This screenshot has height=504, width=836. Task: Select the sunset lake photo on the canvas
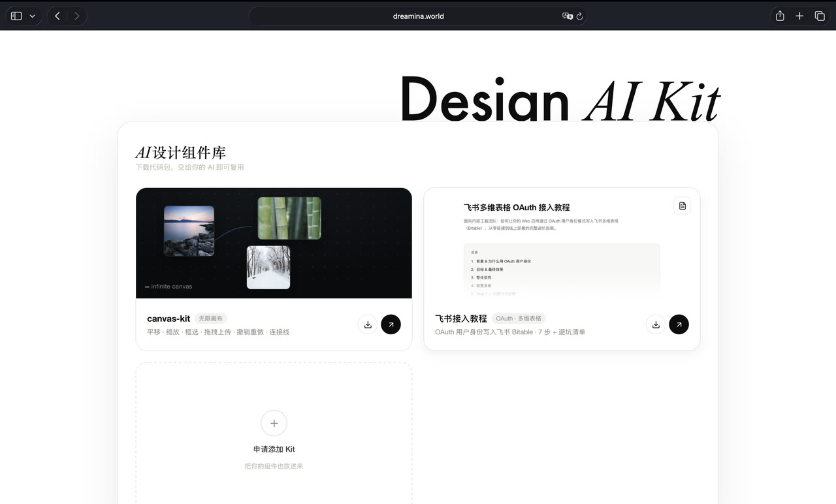coord(189,231)
